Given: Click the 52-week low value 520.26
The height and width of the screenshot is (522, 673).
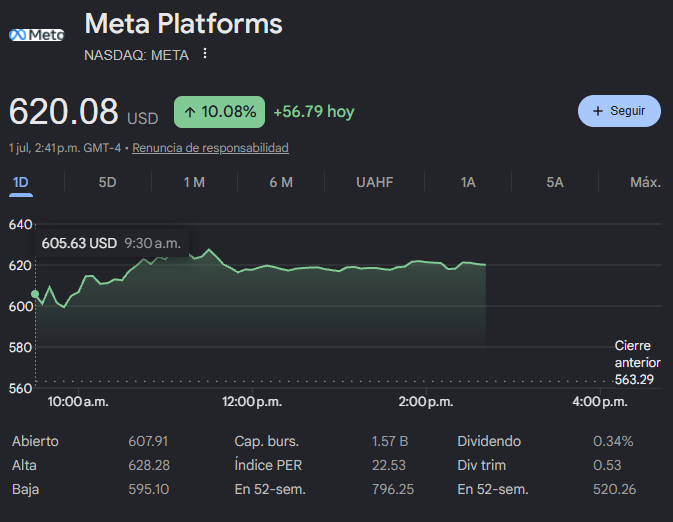Looking at the screenshot, I should 614,489.
